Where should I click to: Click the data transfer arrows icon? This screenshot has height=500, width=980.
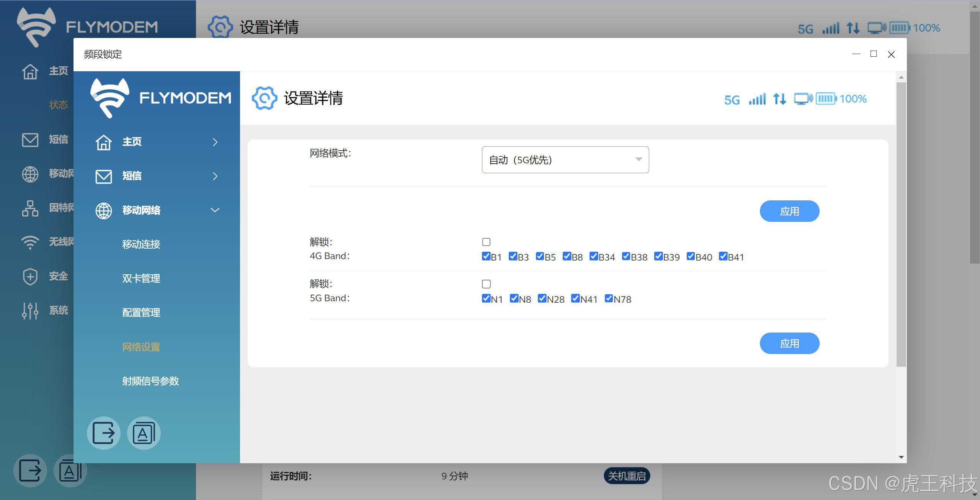click(x=779, y=99)
